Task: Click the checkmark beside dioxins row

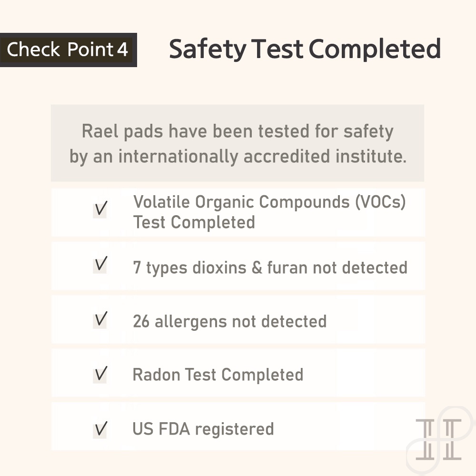Action: (x=101, y=264)
